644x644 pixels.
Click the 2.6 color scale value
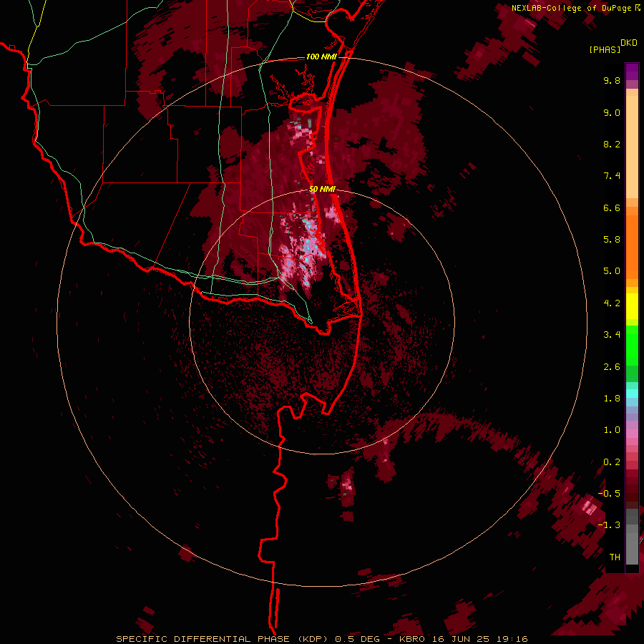612,367
